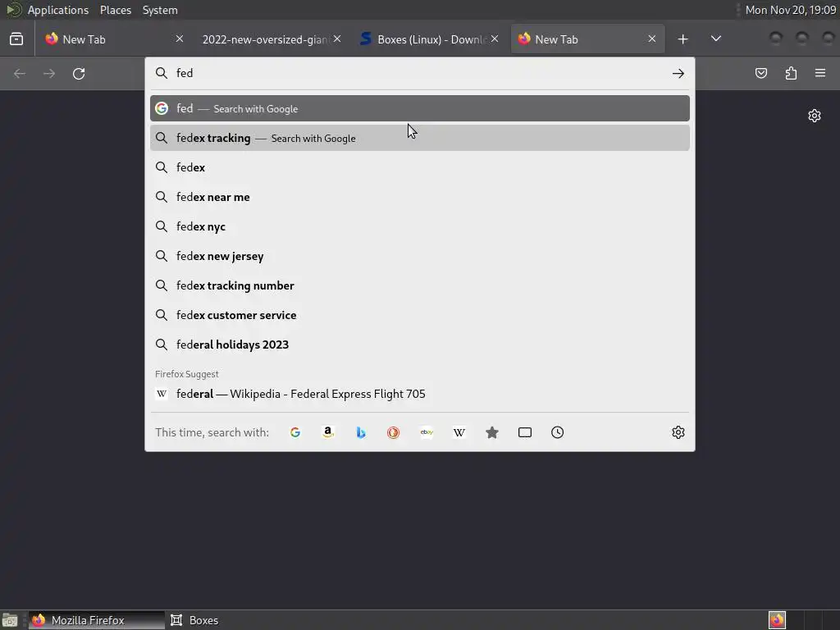
Task: Click Firefox workspace thumbnail in bottom panel
Action: tap(777, 620)
